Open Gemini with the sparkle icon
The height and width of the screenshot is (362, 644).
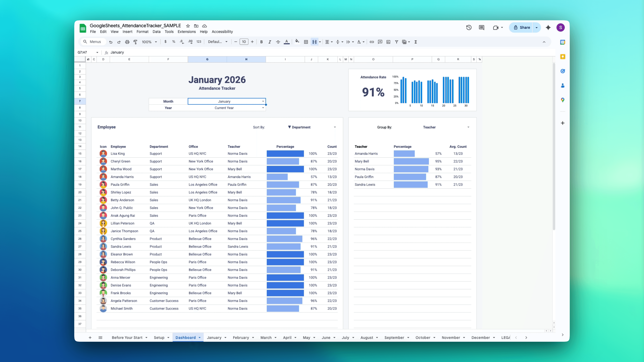(x=548, y=27)
